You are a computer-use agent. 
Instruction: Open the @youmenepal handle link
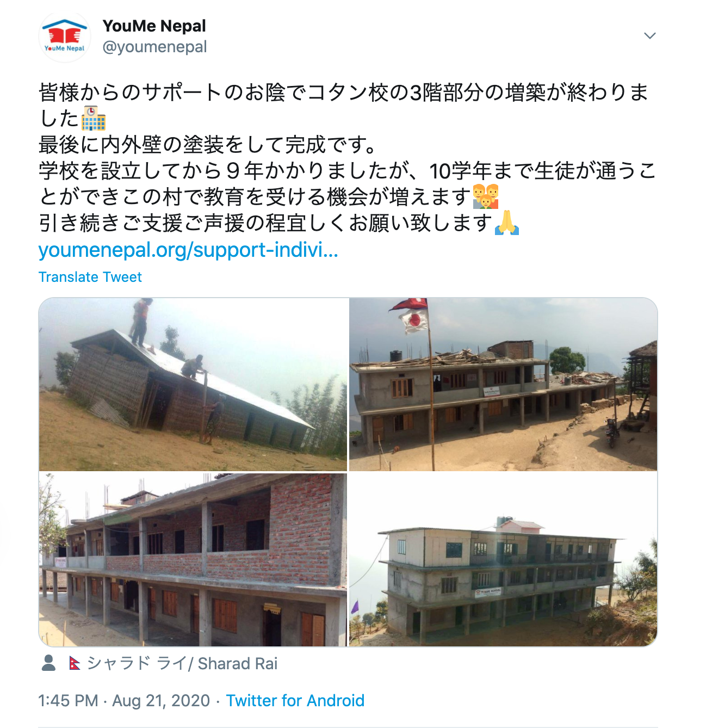coord(154,47)
